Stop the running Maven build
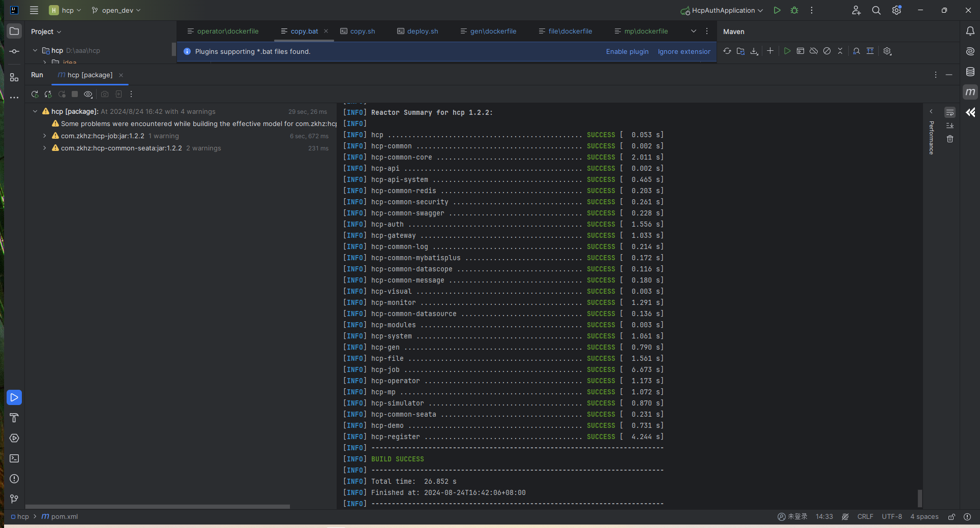980x528 pixels. coord(75,94)
